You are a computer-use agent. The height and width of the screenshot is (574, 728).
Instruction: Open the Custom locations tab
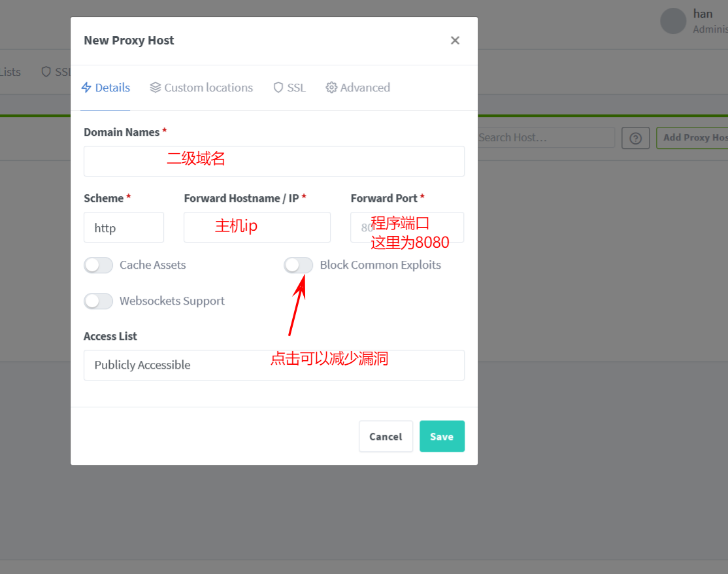(201, 88)
